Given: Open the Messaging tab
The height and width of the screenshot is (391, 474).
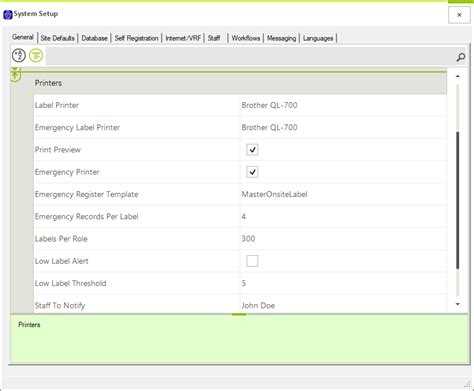Looking at the screenshot, I should click(281, 38).
